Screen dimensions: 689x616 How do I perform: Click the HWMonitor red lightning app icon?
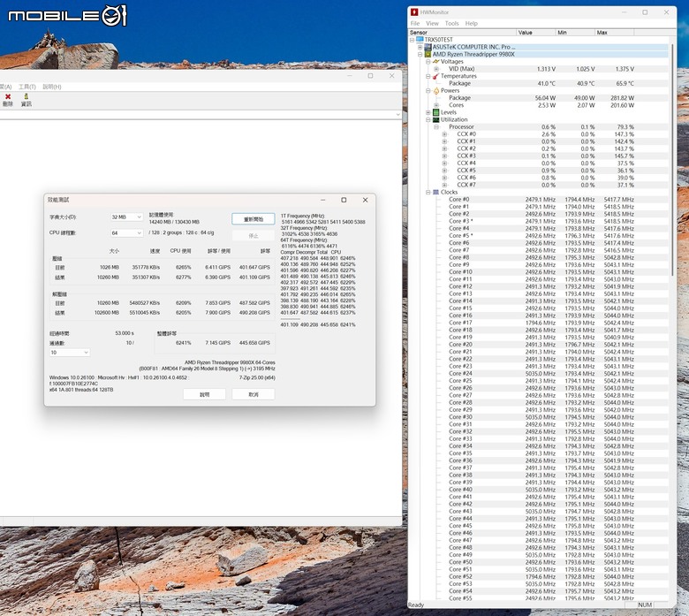(414, 12)
